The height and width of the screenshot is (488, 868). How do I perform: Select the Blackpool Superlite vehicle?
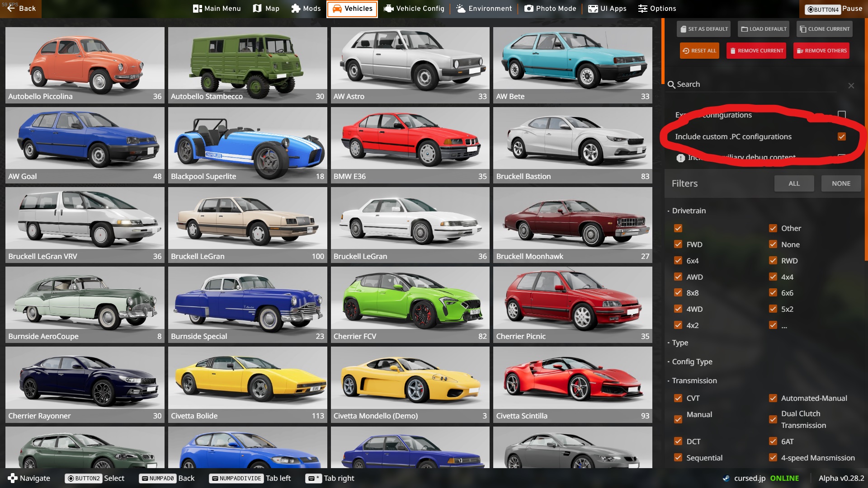[247, 145]
